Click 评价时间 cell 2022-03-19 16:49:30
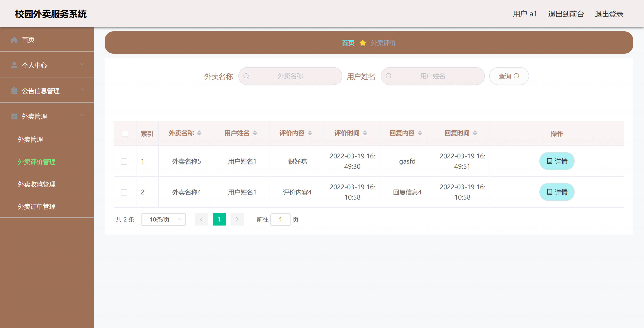The image size is (644, 328). pos(352,161)
